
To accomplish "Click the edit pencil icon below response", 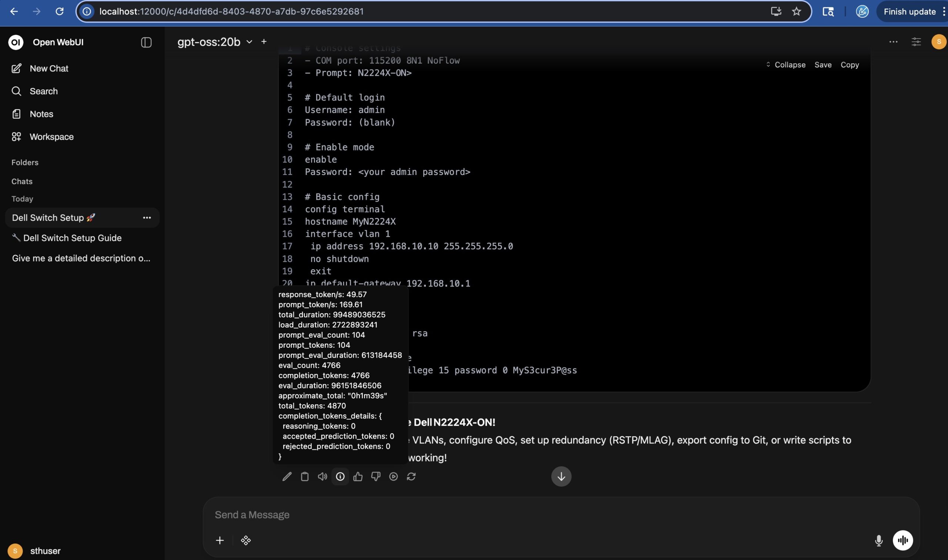I will [287, 477].
